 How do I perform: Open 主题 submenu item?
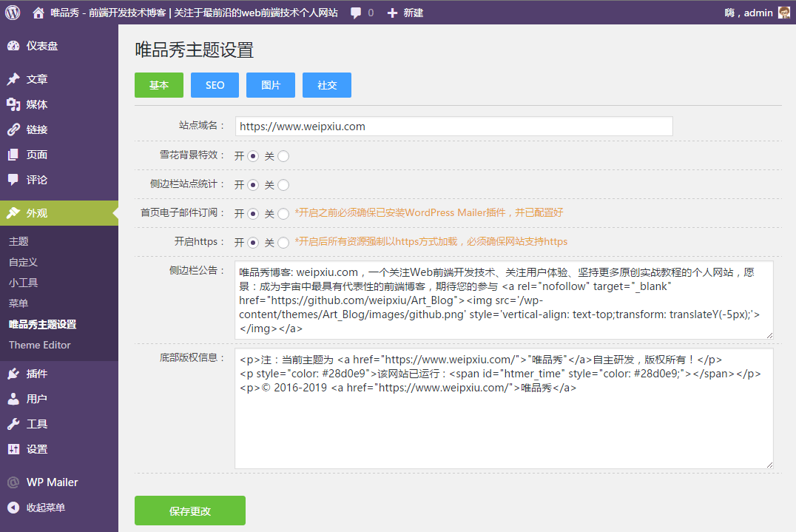(18, 242)
